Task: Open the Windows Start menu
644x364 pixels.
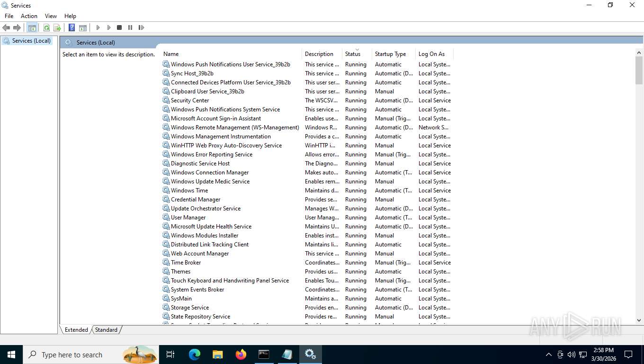Action: tap(11, 355)
